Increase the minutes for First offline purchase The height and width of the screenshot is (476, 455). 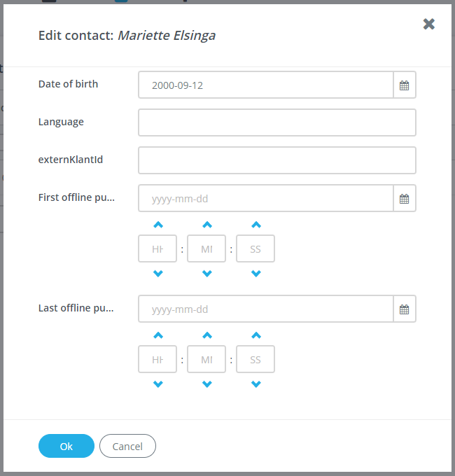206,225
